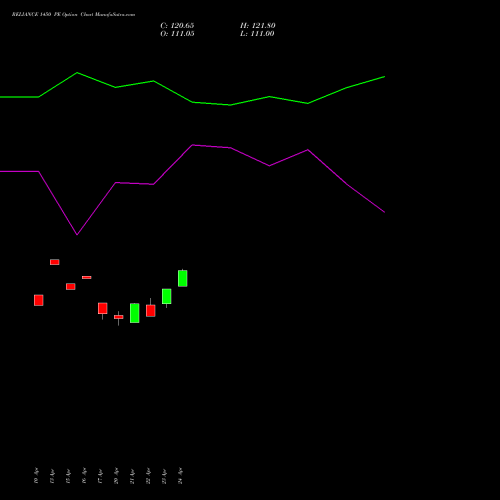The width and height of the screenshot is (500, 500).
Task: Select the red candlestick for 13 Apr
Action: click(x=55, y=262)
